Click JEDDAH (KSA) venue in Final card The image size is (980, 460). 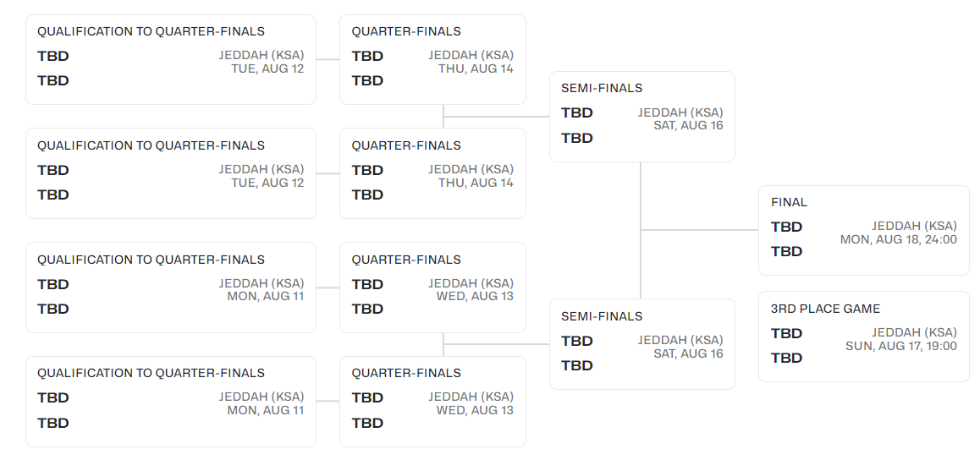[914, 226]
